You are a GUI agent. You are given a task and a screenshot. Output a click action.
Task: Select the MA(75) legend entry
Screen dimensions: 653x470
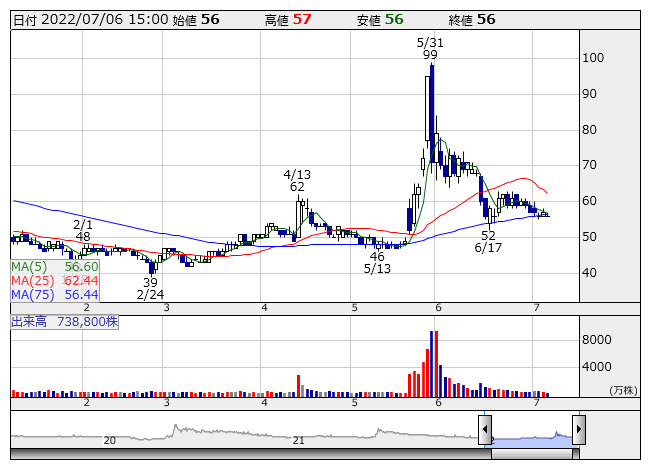pyautogui.click(x=55, y=294)
